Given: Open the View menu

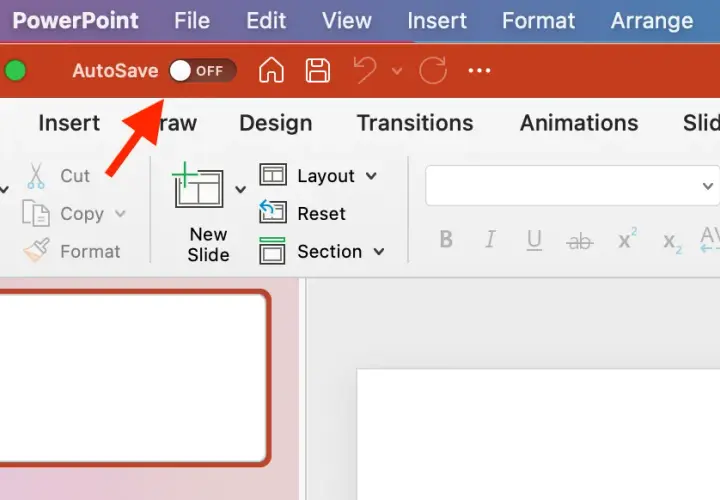Looking at the screenshot, I should (347, 21).
